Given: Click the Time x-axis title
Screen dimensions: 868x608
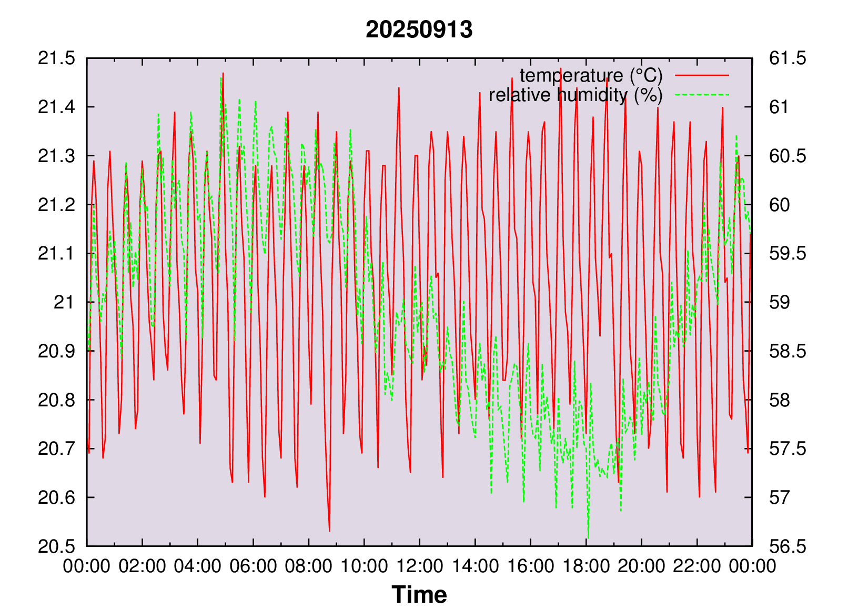Looking at the screenshot, I should (419, 594).
